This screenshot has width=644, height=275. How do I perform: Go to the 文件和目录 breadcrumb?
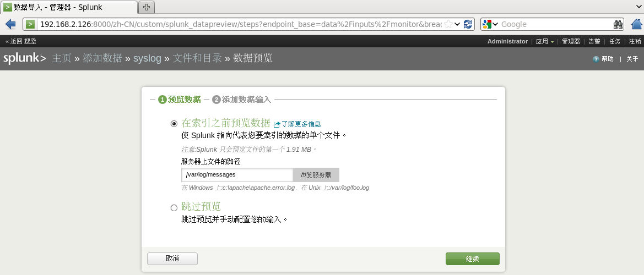click(x=197, y=58)
